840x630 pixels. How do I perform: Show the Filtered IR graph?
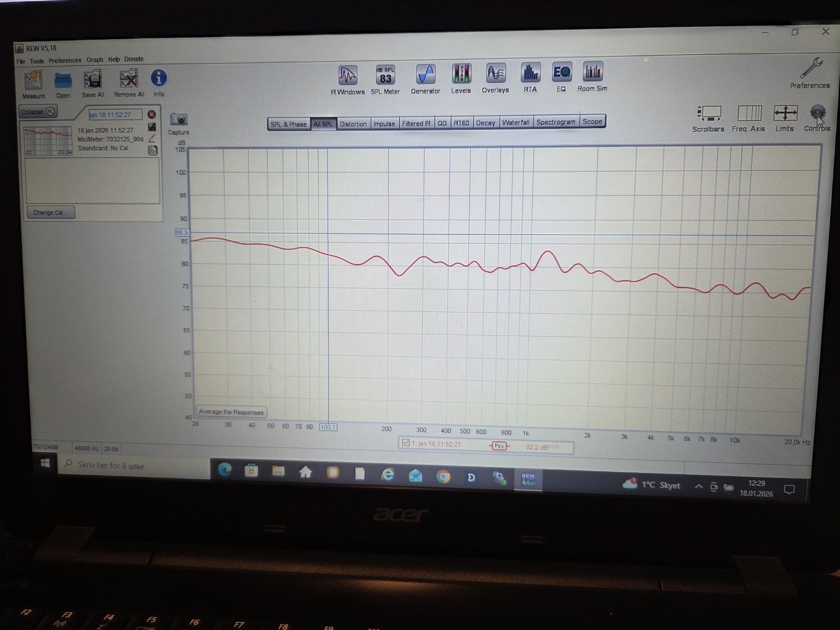[416, 123]
